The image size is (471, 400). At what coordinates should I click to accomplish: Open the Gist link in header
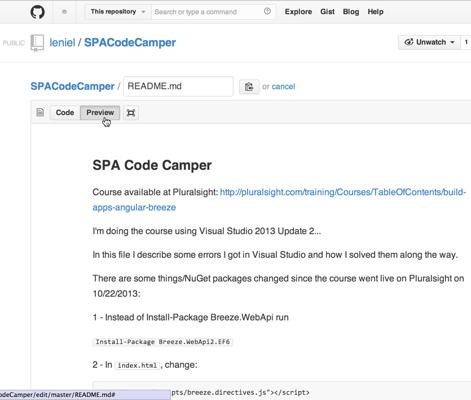click(x=327, y=12)
